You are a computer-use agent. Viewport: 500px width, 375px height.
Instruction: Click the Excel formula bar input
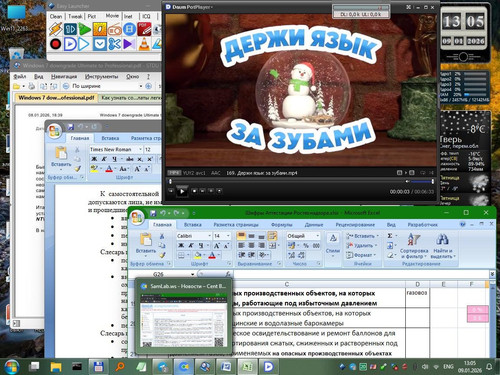(361, 274)
